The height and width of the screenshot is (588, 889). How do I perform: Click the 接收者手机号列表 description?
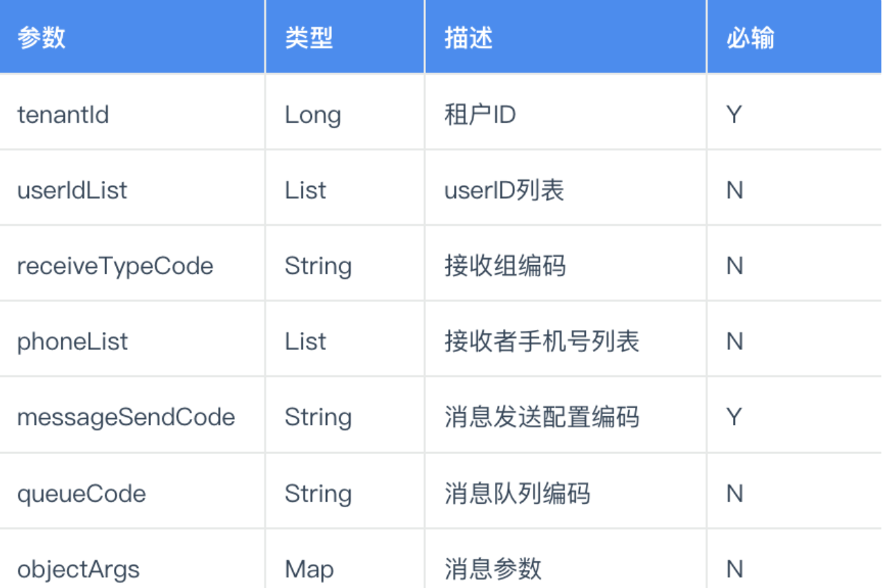click(542, 342)
